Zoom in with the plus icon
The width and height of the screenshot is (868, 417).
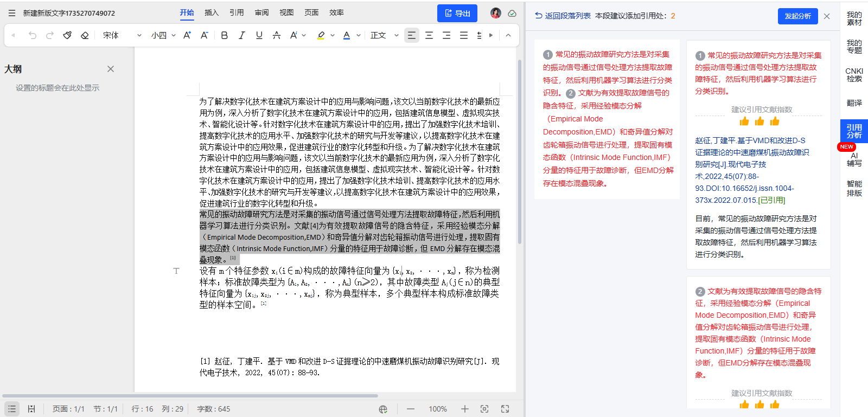(465, 409)
